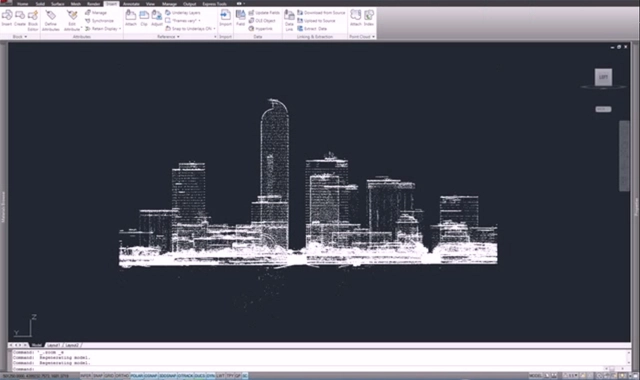Viewport: 640px width, 380px height.
Task: Toggle INFER constraints in status bar
Action: coord(86,376)
